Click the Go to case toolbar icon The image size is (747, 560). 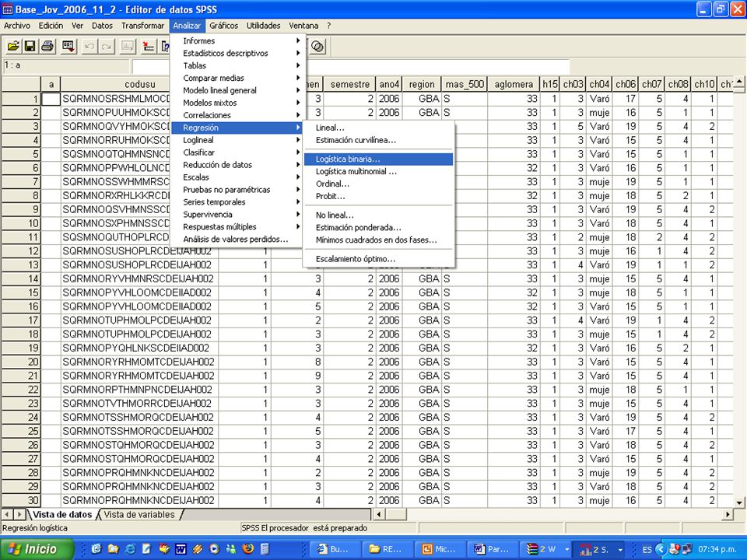pyautogui.click(x=149, y=46)
